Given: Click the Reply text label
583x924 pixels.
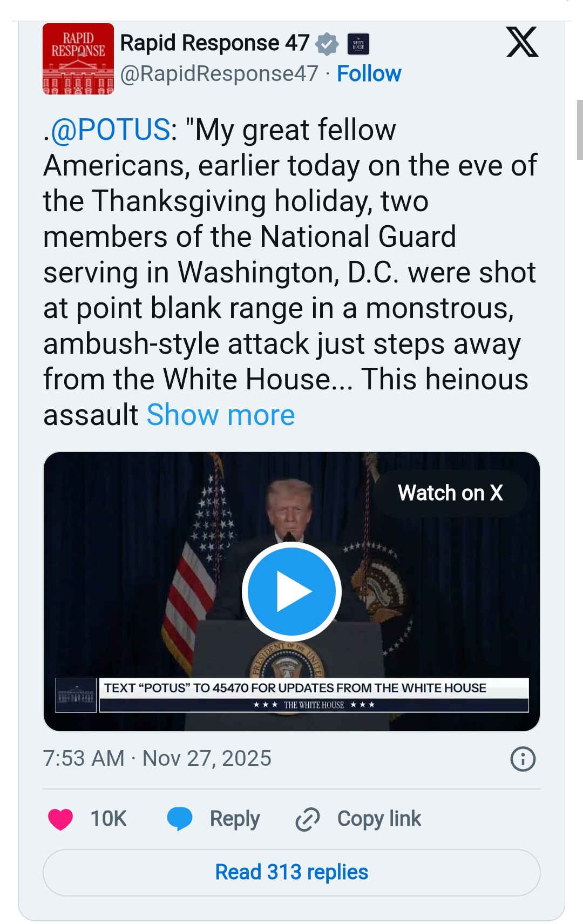Looking at the screenshot, I should coord(235,819).
